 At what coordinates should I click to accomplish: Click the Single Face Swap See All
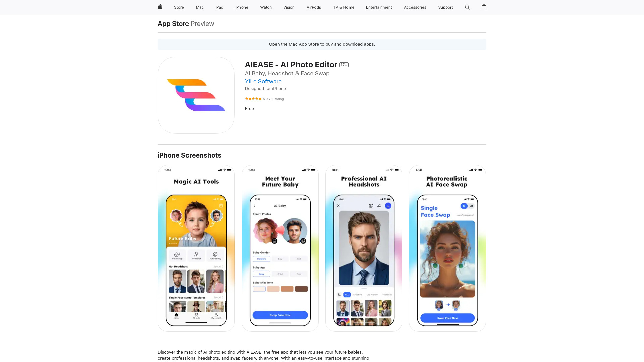tap(220, 297)
